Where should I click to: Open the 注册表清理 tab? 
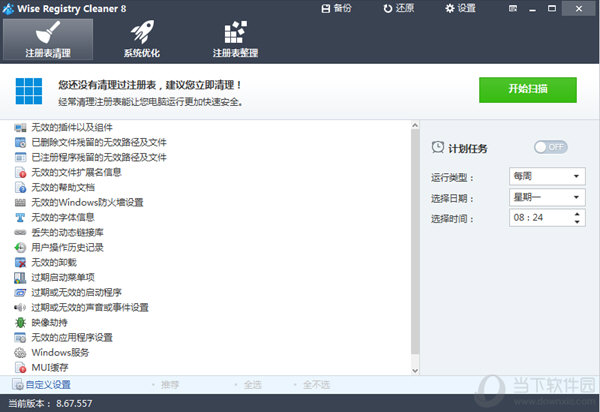(48, 39)
